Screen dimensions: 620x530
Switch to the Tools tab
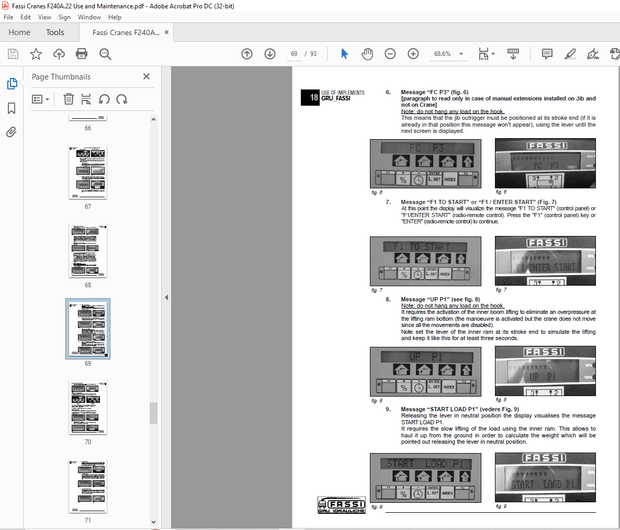pyautogui.click(x=55, y=32)
